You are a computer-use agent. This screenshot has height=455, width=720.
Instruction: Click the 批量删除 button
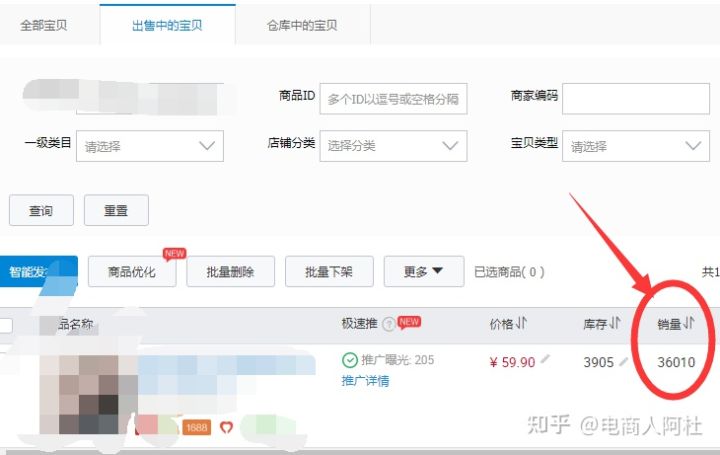pyautogui.click(x=231, y=272)
